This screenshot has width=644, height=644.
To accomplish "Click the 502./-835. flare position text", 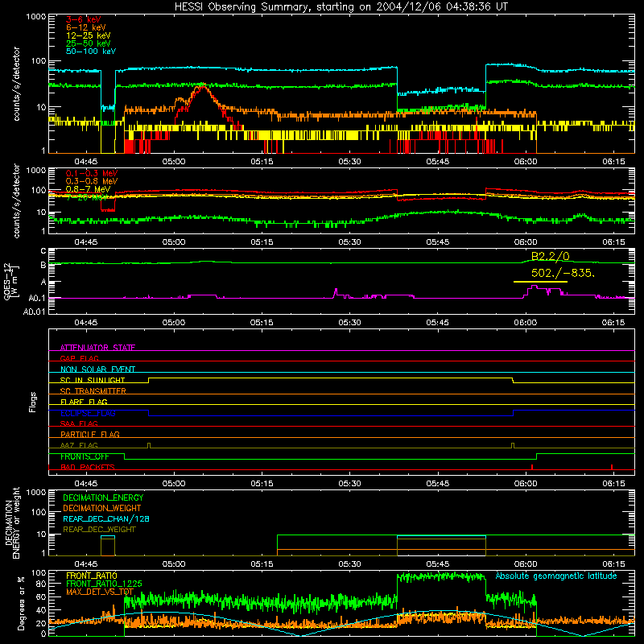I will point(563,273).
